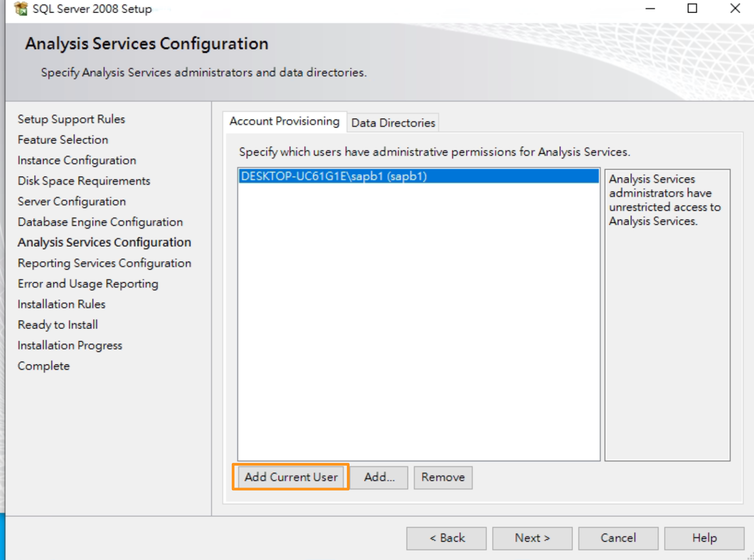The width and height of the screenshot is (754, 560).
Task: Click Cancel to abort setup
Action: coord(618,538)
